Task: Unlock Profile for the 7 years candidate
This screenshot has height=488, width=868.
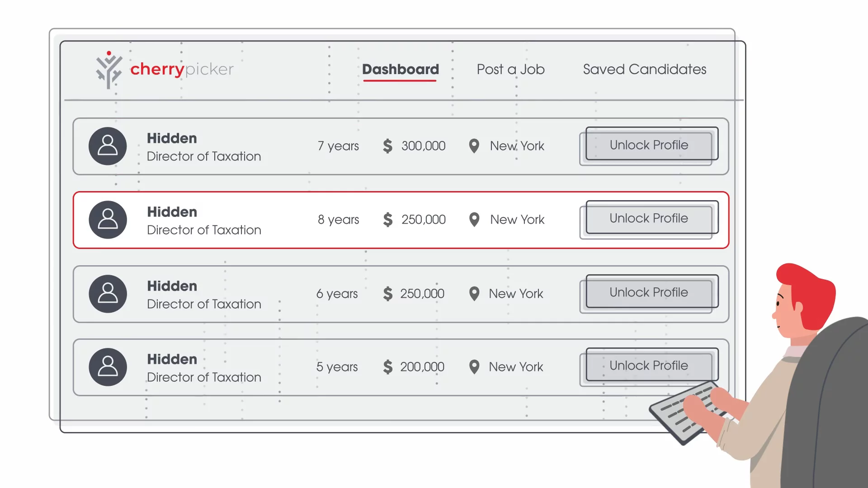Action: pos(649,145)
